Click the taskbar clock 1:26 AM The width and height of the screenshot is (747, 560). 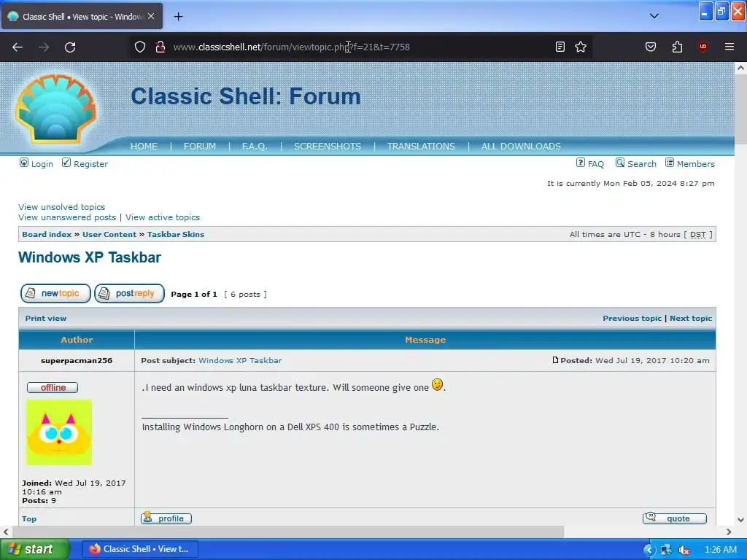[x=720, y=550]
